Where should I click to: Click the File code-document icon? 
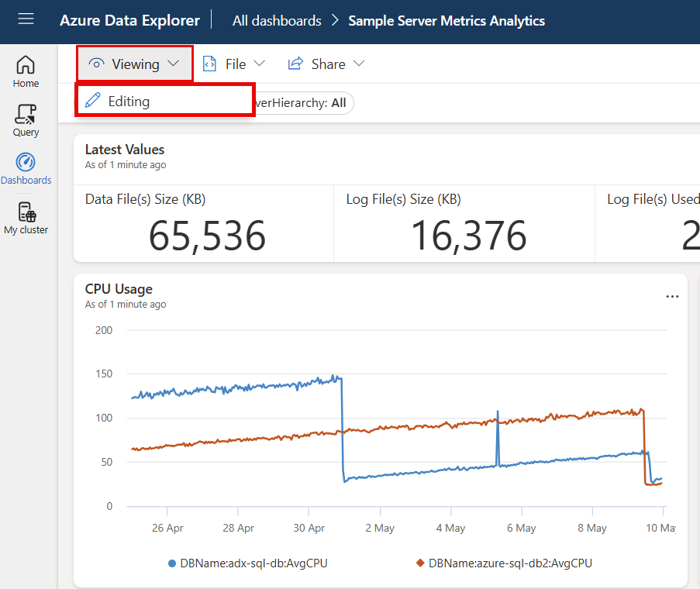tap(209, 64)
